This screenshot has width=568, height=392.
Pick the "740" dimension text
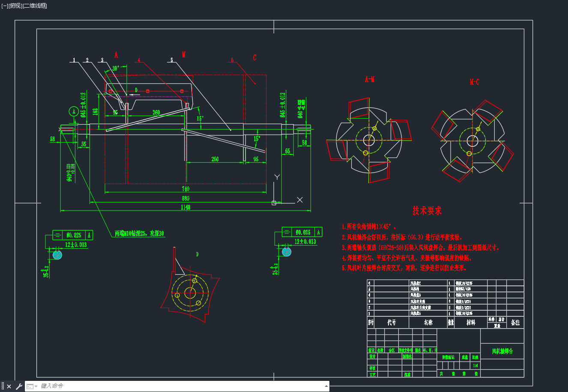185,189
